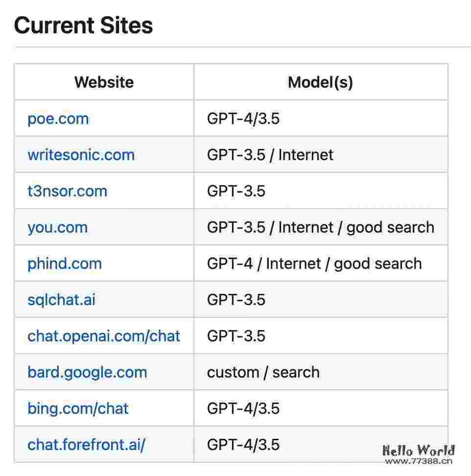Click the "Model(s)" column header
The width and height of the screenshot is (471, 476).
pyautogui.click(x=320, y=82)
